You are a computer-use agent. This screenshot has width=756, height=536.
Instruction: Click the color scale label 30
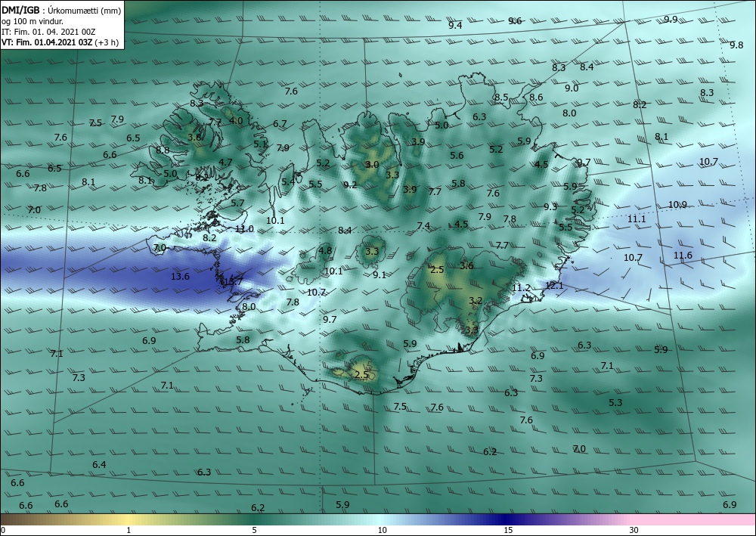pos(634,530)
